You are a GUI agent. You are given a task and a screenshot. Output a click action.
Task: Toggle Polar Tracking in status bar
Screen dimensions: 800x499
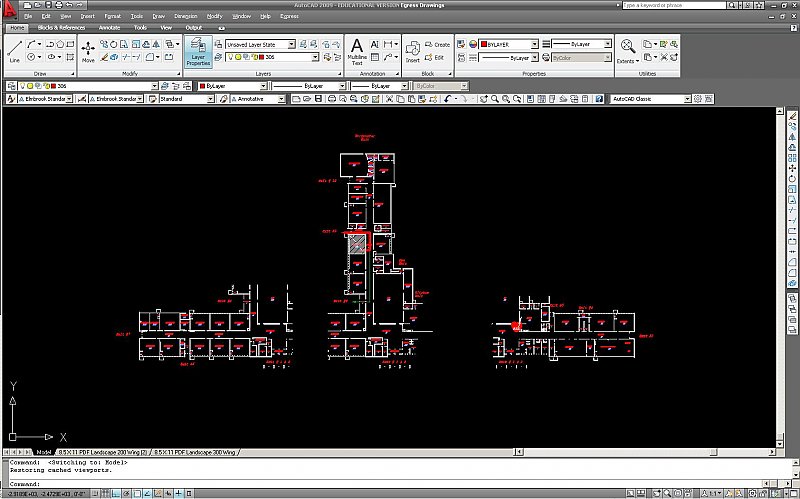(x=126, y=493)
